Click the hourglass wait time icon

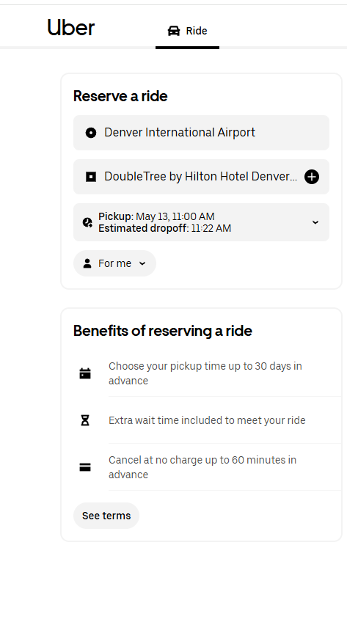point(85,420)
